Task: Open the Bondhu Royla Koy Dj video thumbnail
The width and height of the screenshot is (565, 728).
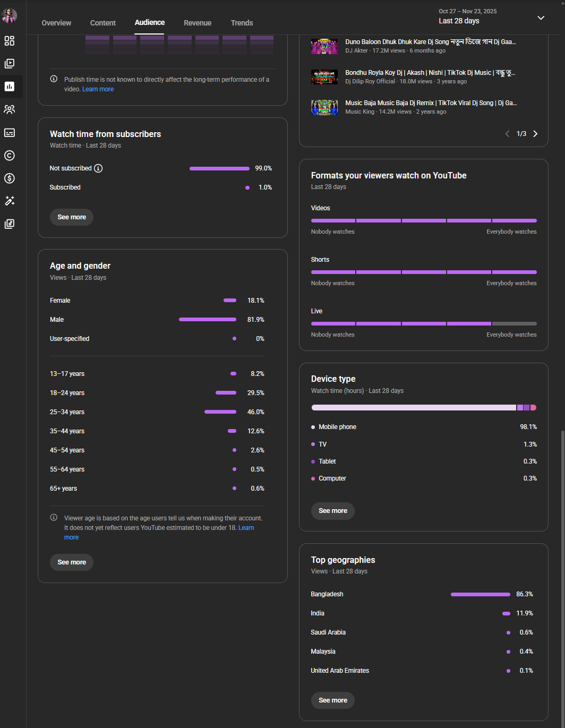Action: coord(324,77)
